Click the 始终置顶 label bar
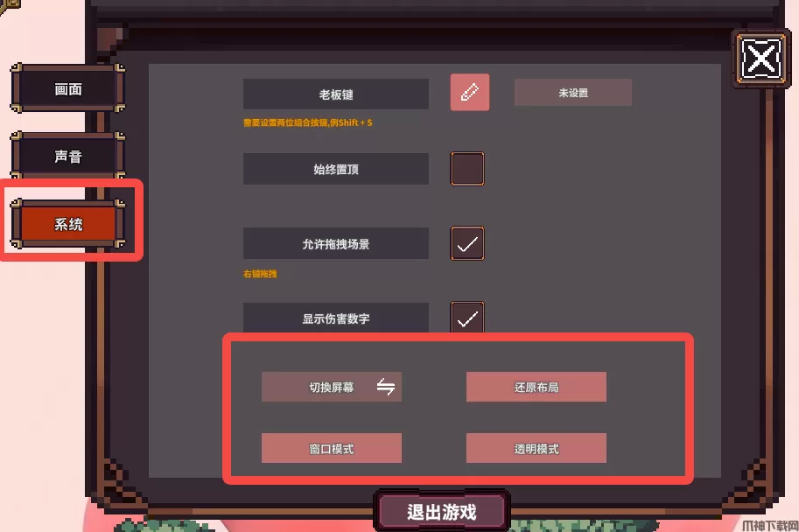Image resolution: width=799 pixels, height=532 pixels. coord(336,169)
